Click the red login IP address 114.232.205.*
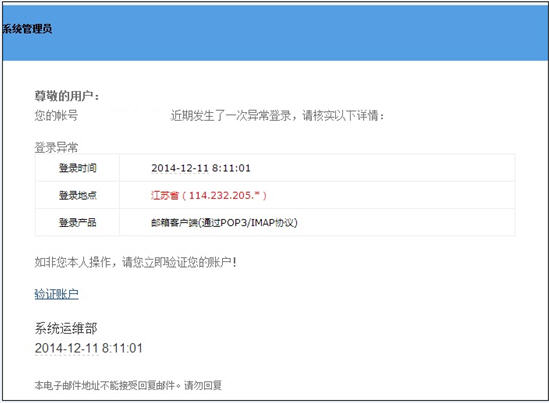 tap(225, 195)
